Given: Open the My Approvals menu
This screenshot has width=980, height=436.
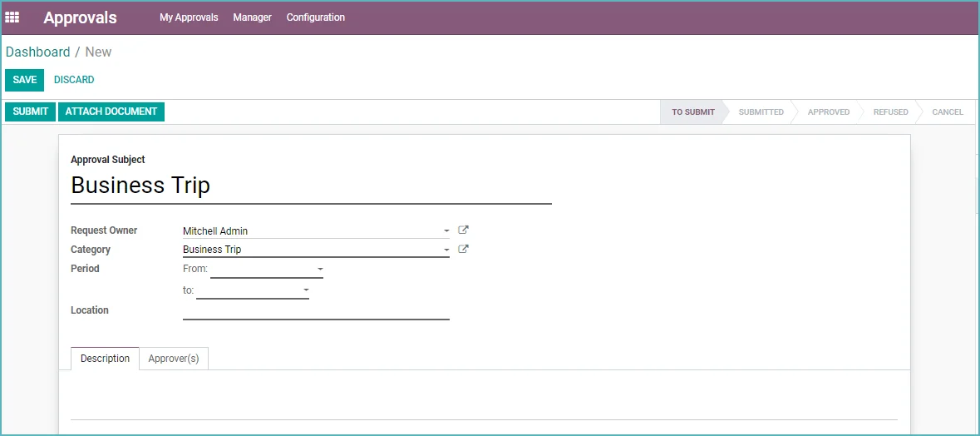Looking at the screenshot, I should click(x=189, y=17).
